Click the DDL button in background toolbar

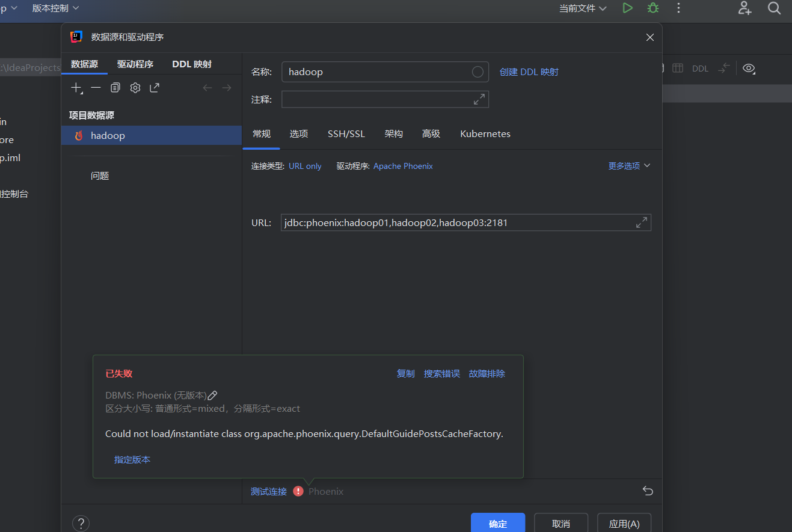701,69
